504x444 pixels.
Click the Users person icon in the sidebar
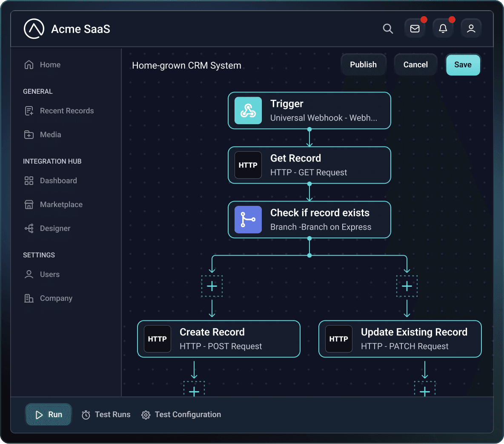click(29, 274)
